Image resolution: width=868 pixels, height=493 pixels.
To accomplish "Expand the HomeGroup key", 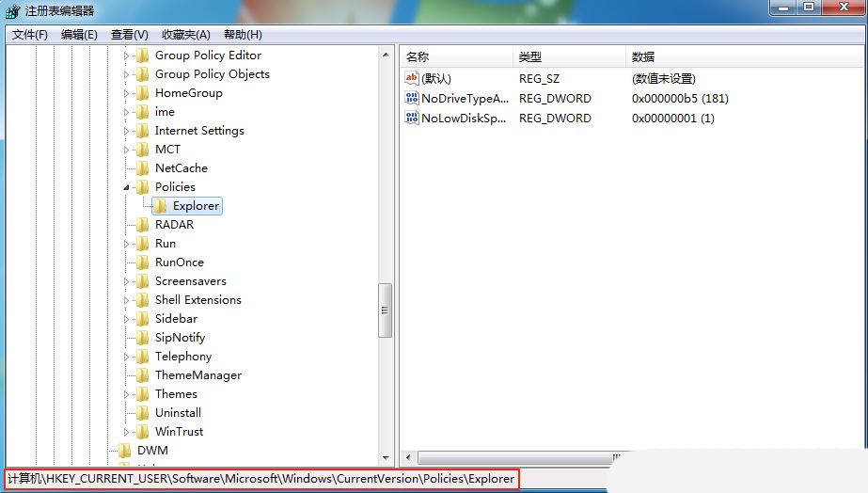I will coord(126,94).
